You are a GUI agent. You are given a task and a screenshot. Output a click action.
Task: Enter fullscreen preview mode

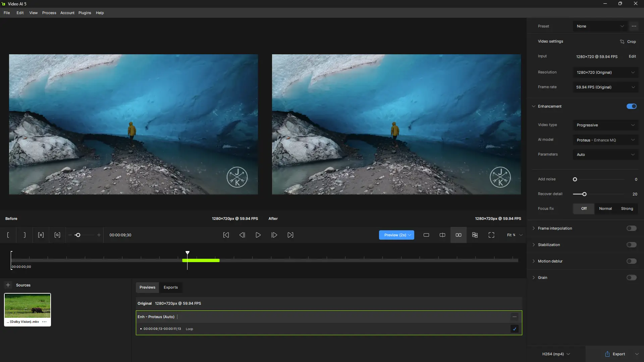(491, 235)
